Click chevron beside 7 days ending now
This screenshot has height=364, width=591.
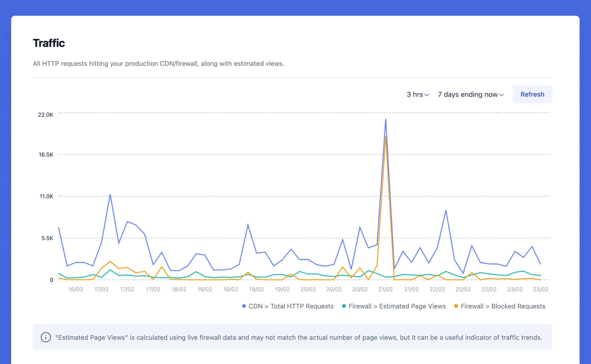click(501, 95)
